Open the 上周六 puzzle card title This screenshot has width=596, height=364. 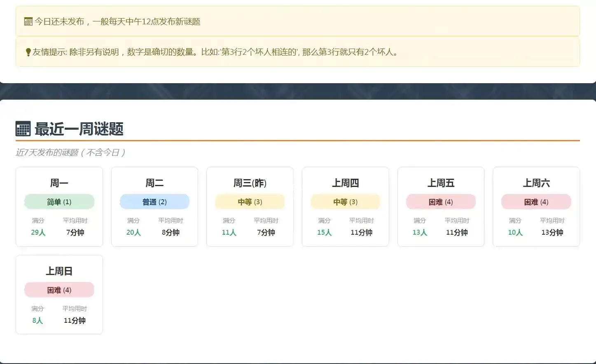536,183
